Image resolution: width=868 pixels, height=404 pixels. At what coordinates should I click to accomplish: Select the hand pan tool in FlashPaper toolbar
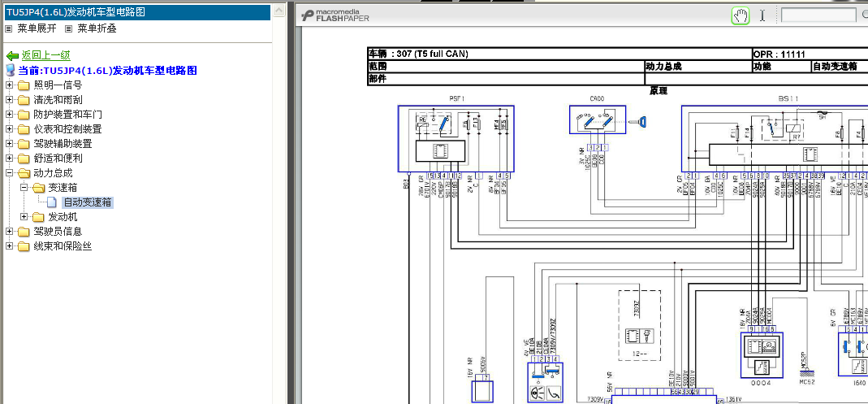click(741, 15)
